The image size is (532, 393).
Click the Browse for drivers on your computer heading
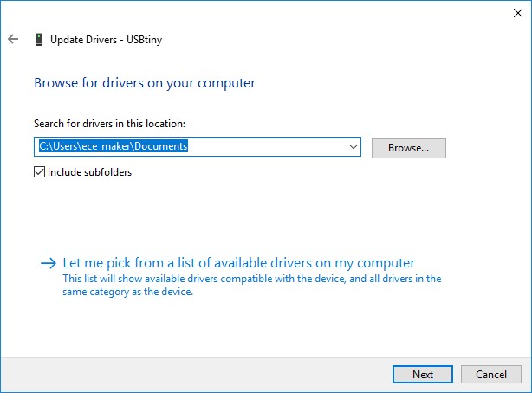tap(145, 83)
